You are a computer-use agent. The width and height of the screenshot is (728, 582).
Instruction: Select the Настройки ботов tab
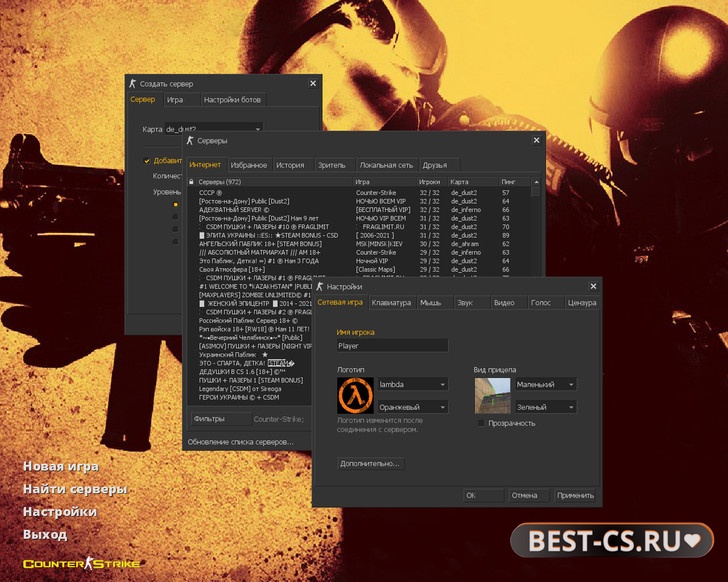point(232,100)
